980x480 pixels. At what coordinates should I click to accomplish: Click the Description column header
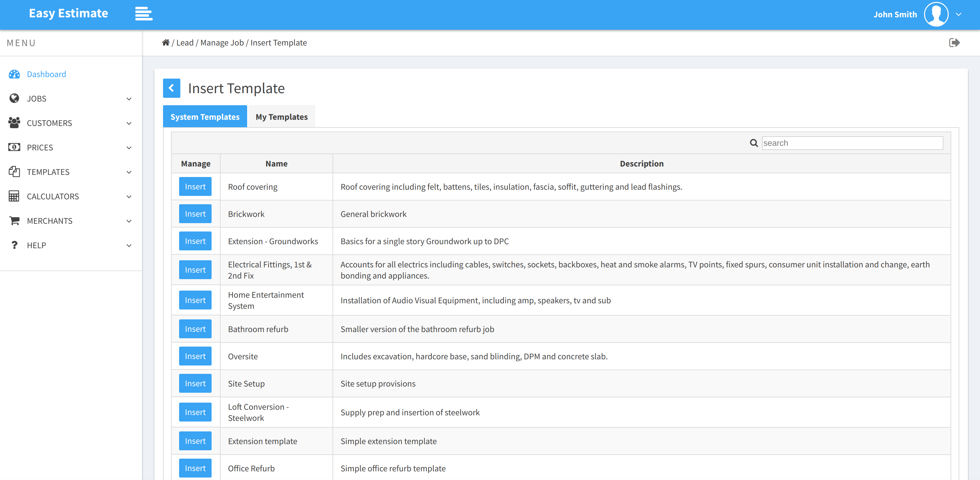click(642, 164)
